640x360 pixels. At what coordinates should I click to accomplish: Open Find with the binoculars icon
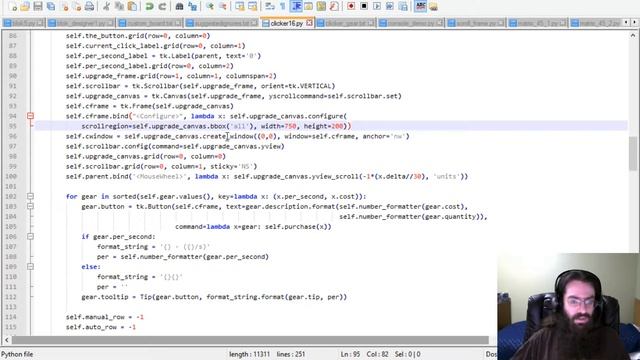[x=179, y=6]
